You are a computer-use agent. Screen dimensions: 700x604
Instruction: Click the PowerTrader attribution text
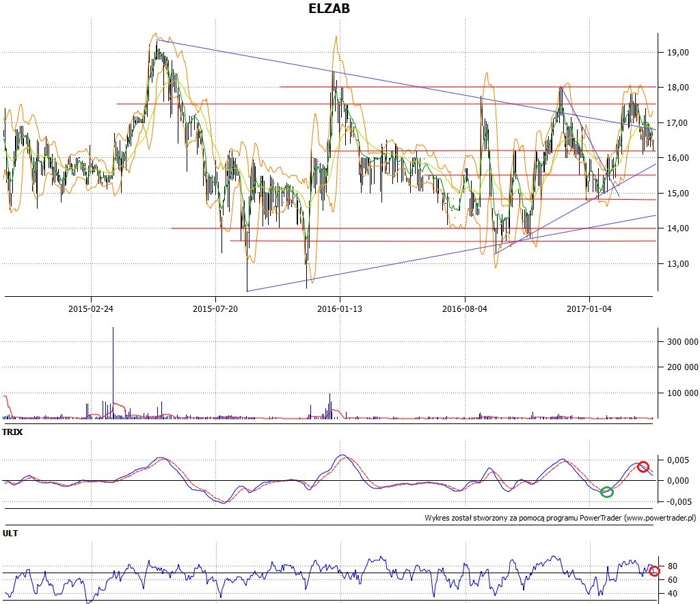[561, 518]
